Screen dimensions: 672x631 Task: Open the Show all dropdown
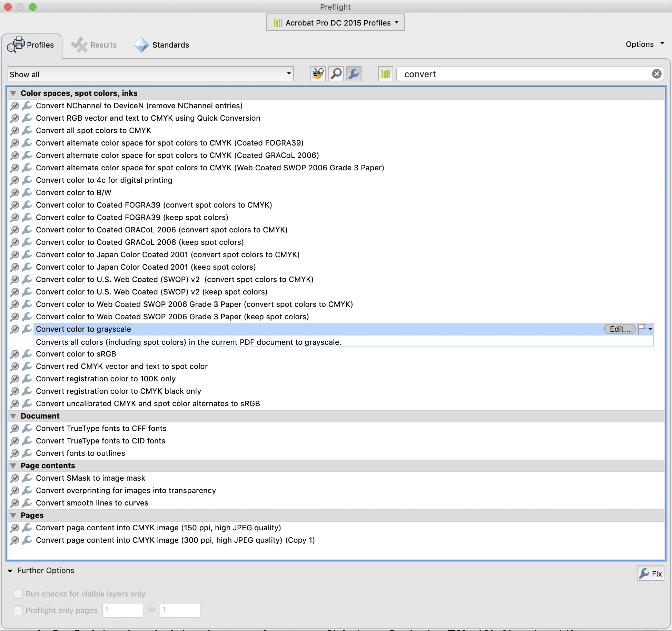[289, 74]
